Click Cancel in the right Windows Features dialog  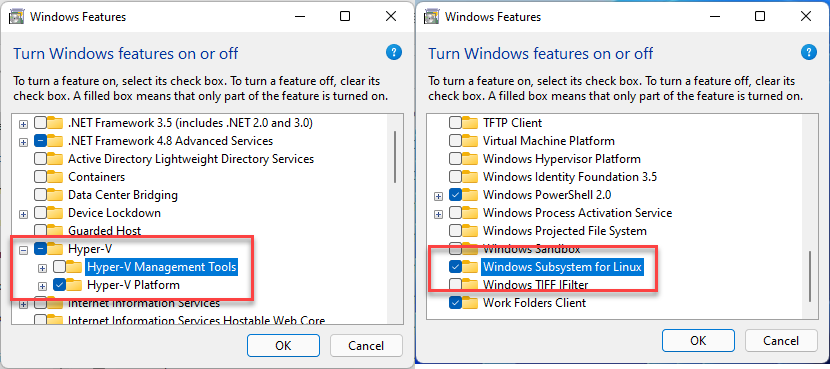tap(781, 340)
